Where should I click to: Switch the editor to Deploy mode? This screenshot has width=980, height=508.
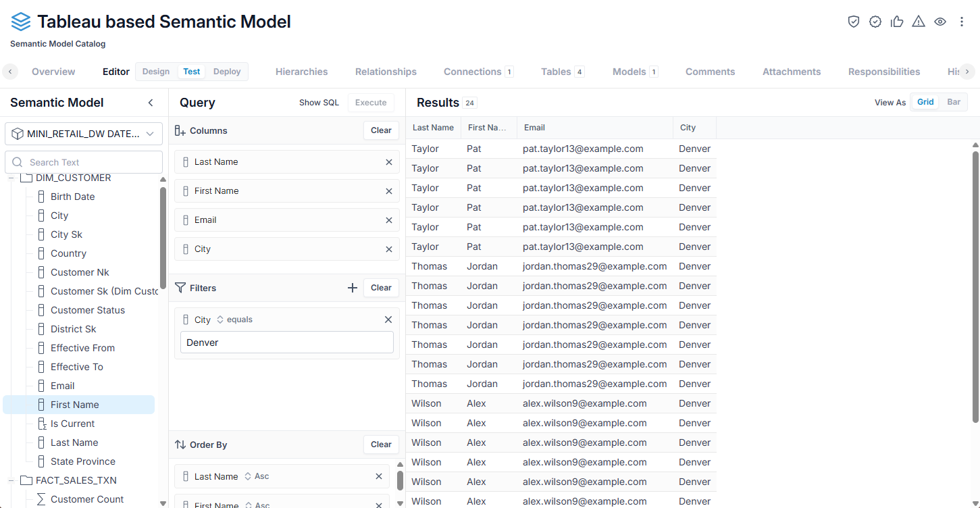coord(227,72)
